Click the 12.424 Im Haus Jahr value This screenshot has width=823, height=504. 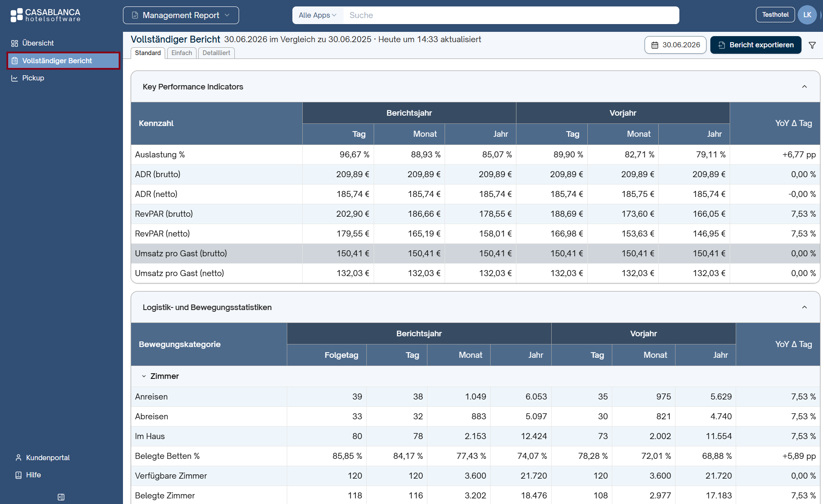(x=534, y=436)
